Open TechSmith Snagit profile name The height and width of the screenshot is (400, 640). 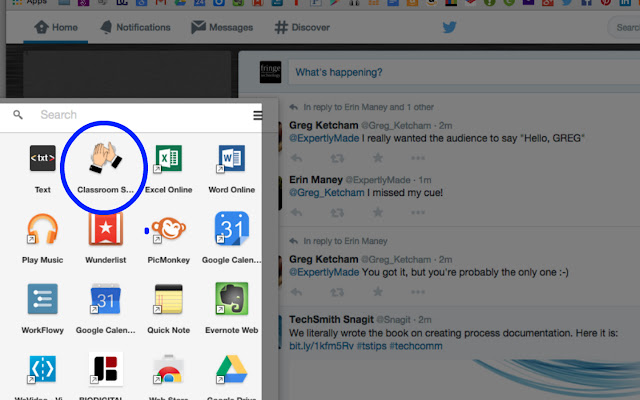point(331,320)
